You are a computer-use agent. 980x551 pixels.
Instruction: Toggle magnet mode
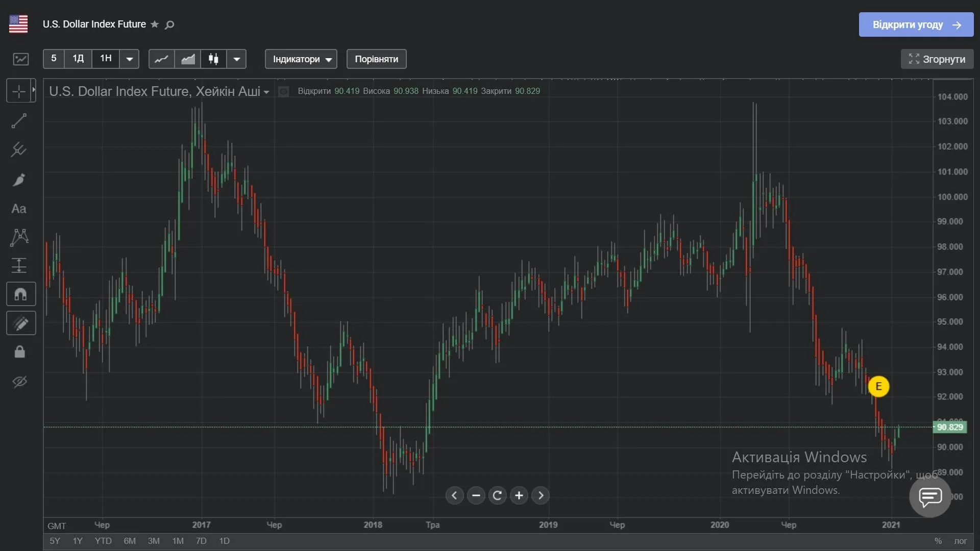click(21, 294)
